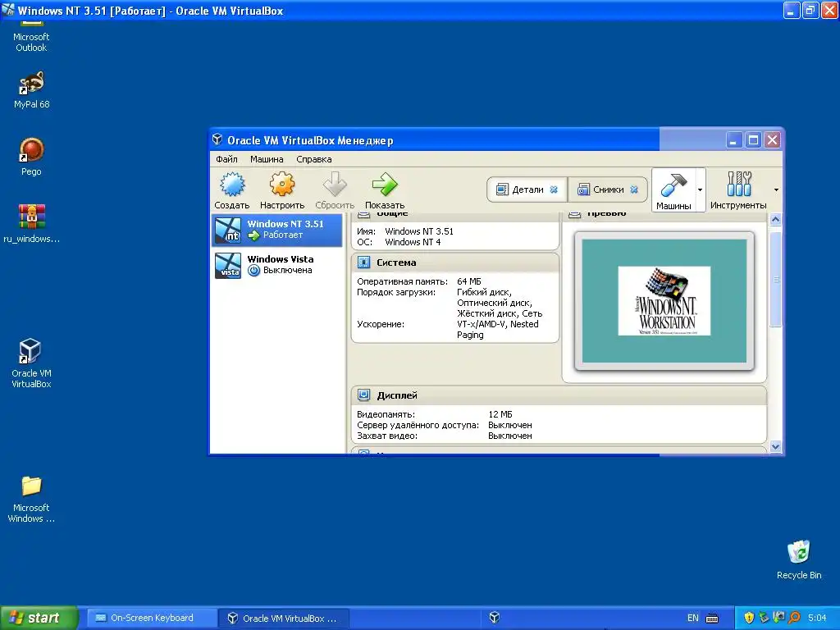Viewport: 840px width, 630px height.
Task: Select Windows NT 3.51 virtual machine
Action: 277,230
